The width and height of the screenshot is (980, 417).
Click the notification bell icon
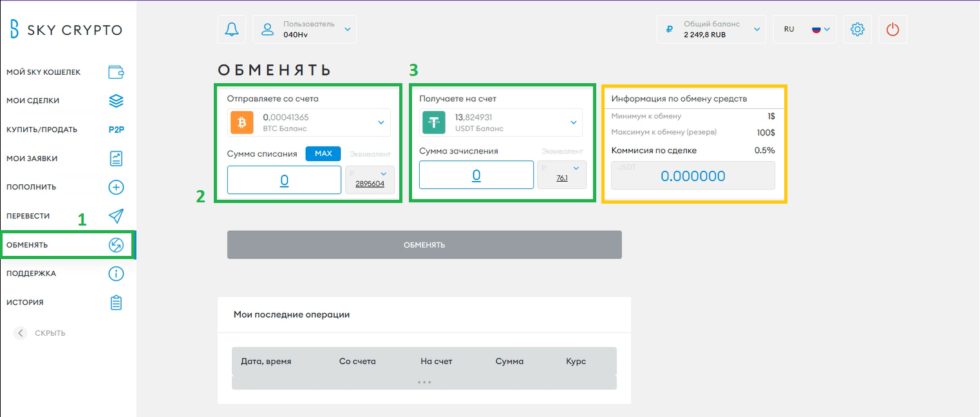coord(231,29)
